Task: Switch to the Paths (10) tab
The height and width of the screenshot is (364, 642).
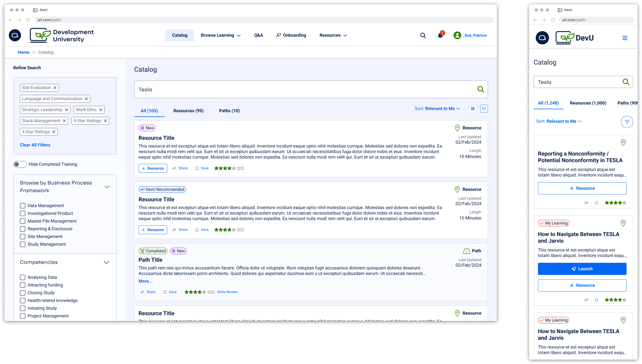Action: [x=229, y=111]
